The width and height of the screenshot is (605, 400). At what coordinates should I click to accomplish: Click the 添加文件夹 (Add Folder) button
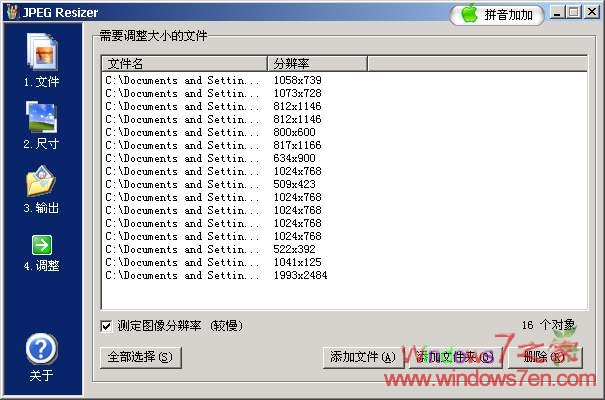coord(455,357)
